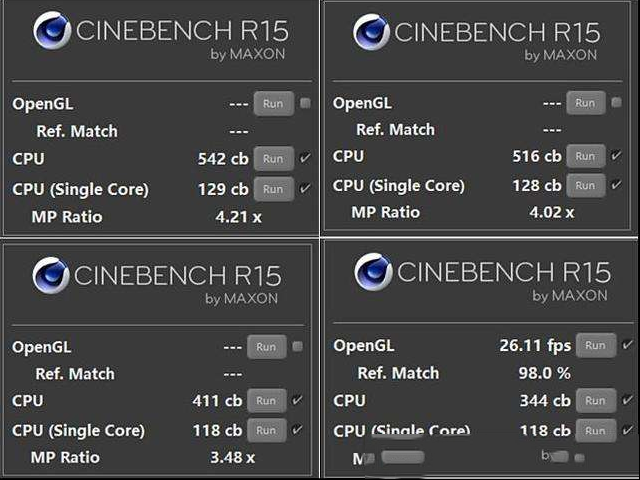Enable OpenGL checkbox in the 516 cb panel
The height and width of the screenshot is (480, 640).
(616, 102)
